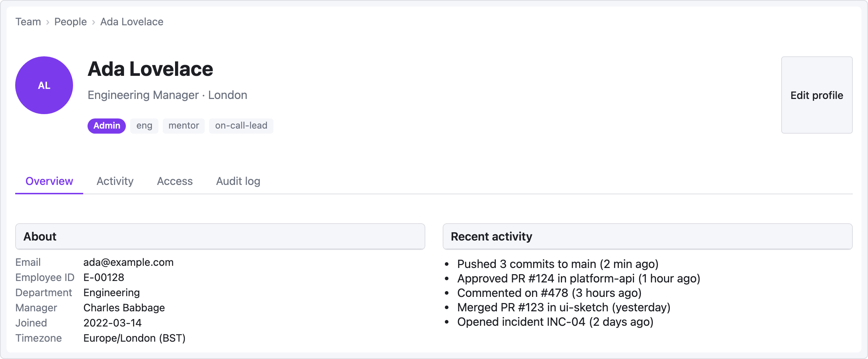
Task: Click the Admin badge
Action: pyautogui.click(x=107, y=126)
